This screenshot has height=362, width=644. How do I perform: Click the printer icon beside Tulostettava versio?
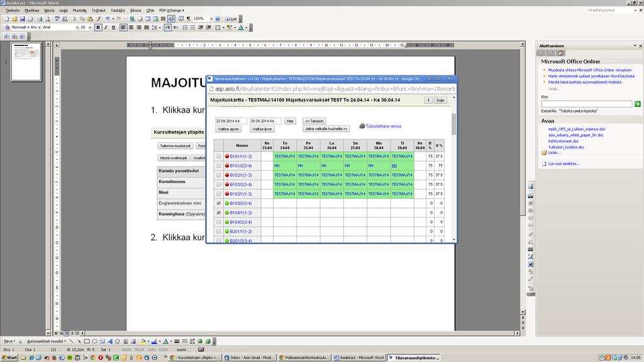(362, 126)
